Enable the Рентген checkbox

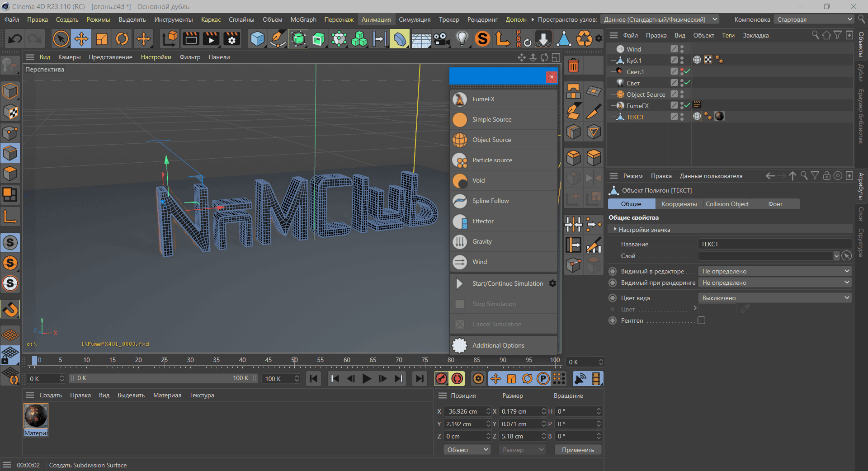[x=701, y=320]
